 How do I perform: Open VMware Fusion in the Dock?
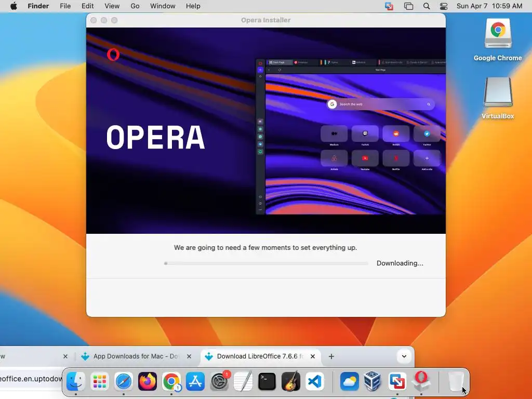[x=397, y=381]
